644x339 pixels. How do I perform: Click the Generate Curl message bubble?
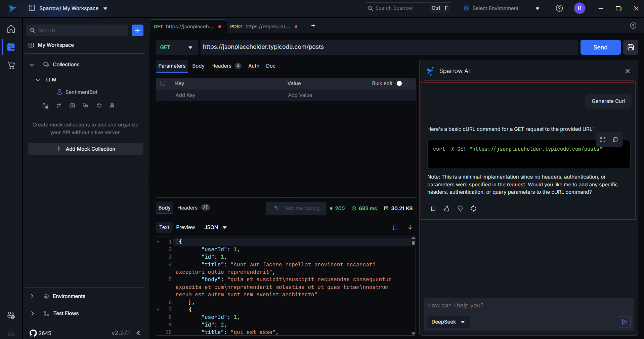pyautogui.click(x=608, y=101)
